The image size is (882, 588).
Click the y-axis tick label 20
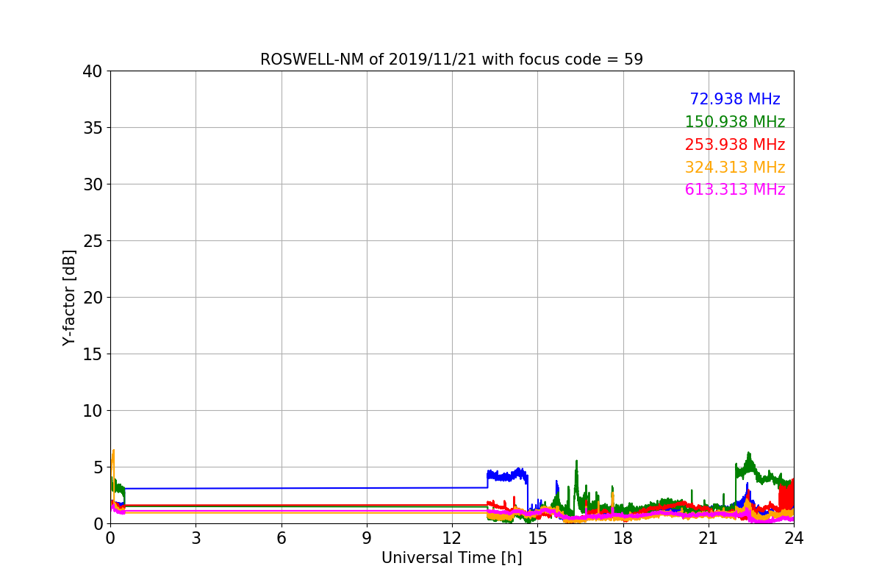[93, 298]
